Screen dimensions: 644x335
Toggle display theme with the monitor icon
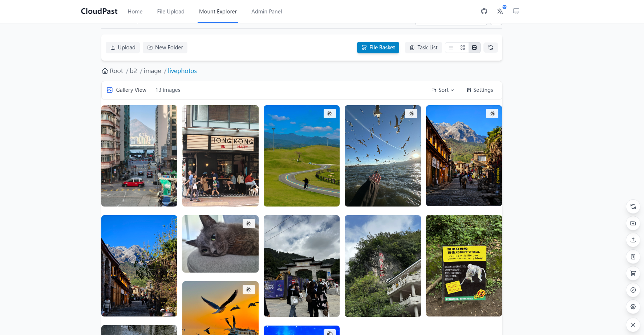(516, 11)
